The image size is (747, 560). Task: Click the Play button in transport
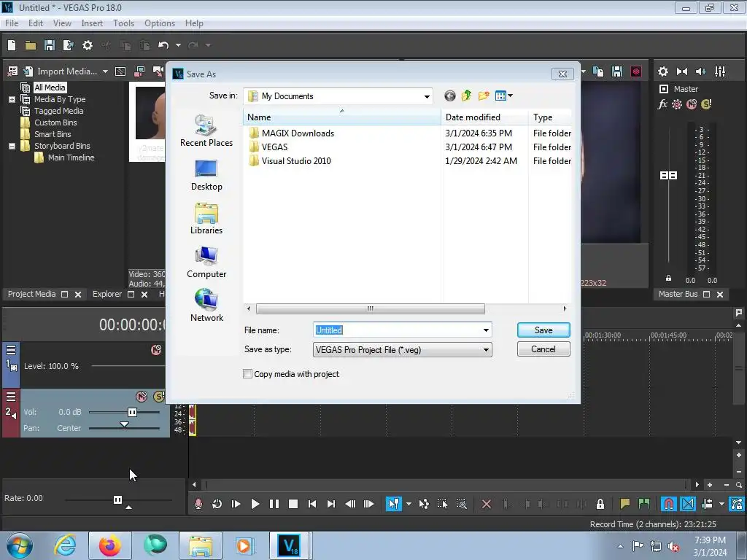255,504
